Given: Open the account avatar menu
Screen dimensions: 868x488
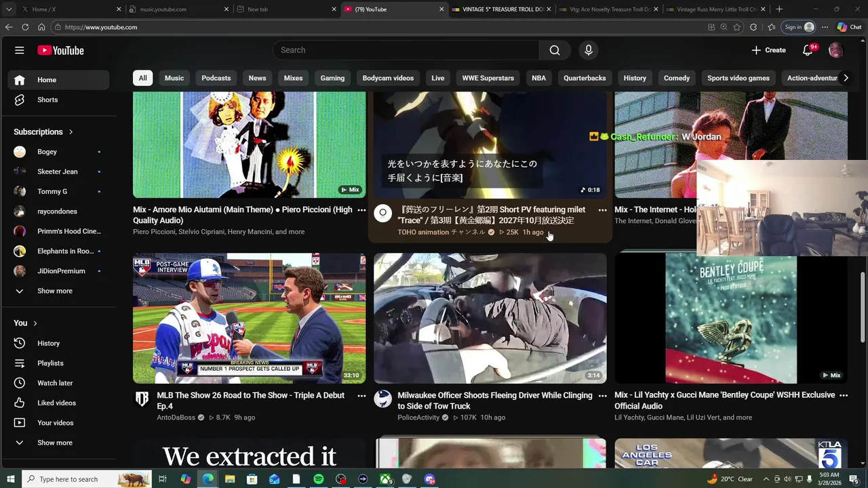Looking at the screenshot, I should point(835,50).
